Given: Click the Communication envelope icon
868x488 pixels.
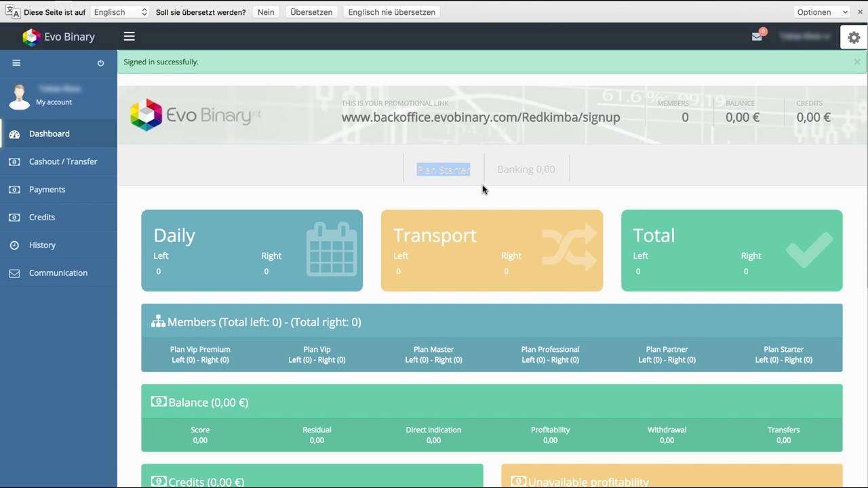Looking at the screenshot, I should pos(14,273).
